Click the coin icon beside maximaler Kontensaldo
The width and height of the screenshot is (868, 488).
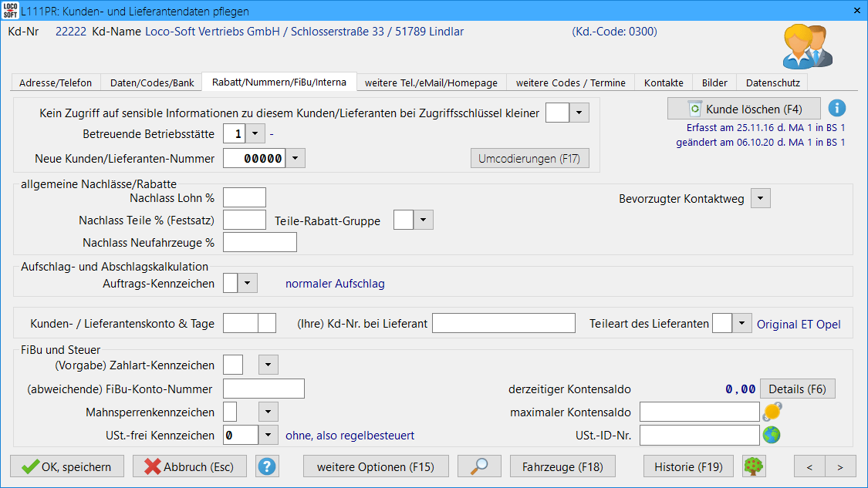pos(772,412)
